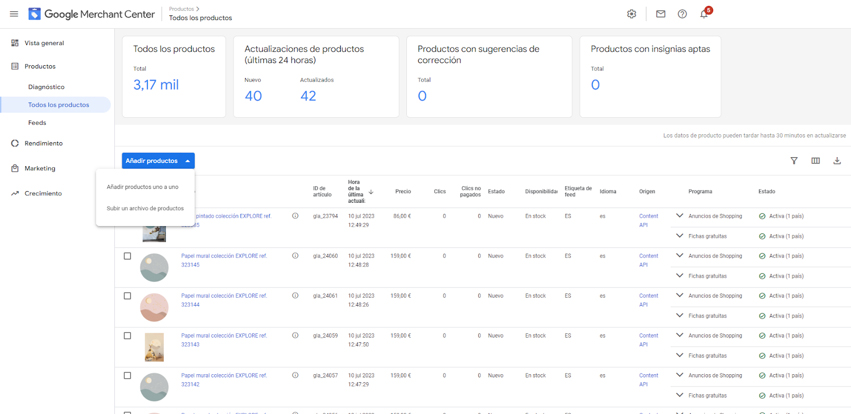Download the product list icon
The width and height of the screenshot is (851, 414).
[837, 161]
